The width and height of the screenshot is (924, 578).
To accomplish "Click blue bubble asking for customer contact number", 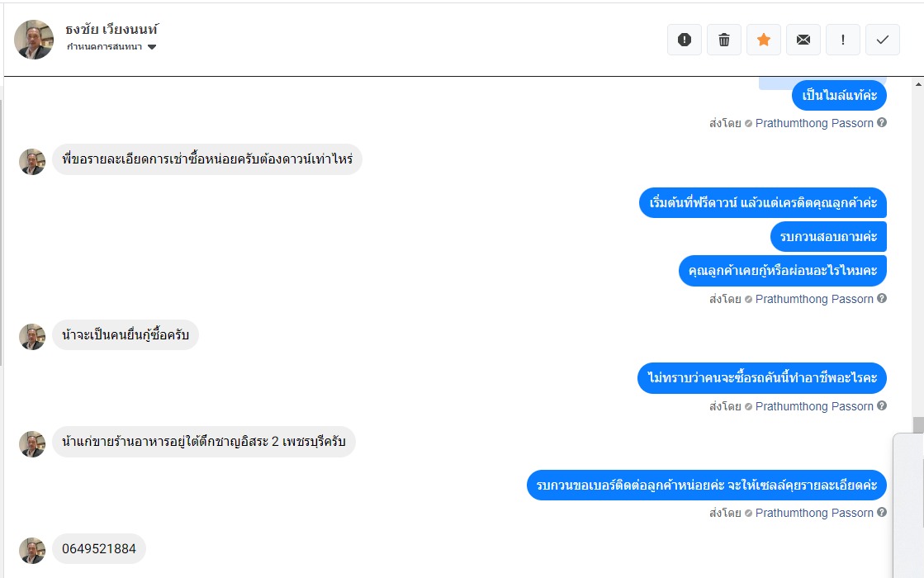I will [x=706, y=485].
